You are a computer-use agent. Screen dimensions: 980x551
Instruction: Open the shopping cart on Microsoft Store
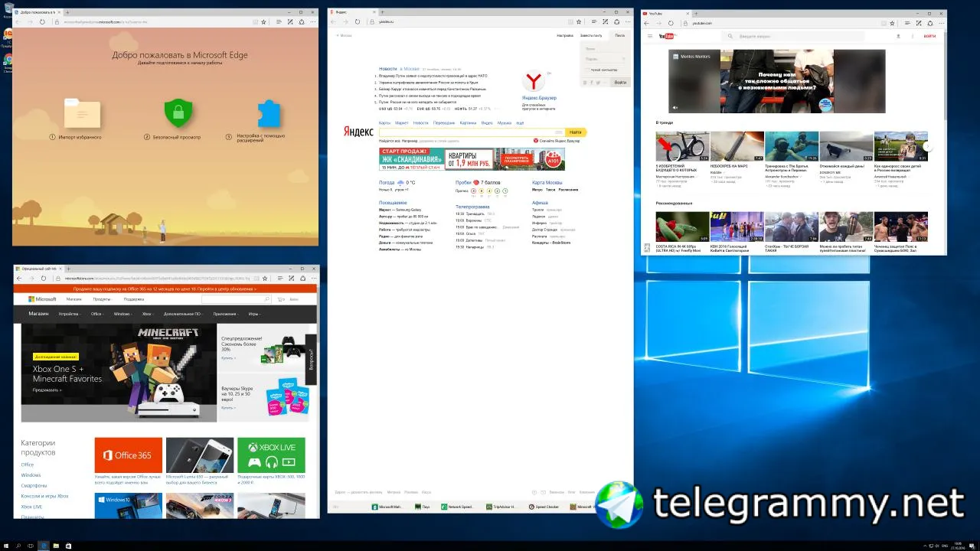click(281, 299)
